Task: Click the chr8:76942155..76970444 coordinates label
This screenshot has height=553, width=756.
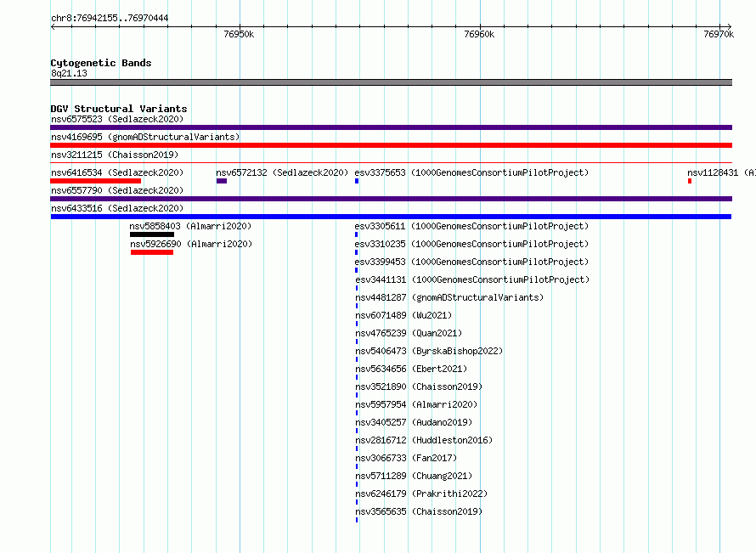Action: click(x=110, y=18)
